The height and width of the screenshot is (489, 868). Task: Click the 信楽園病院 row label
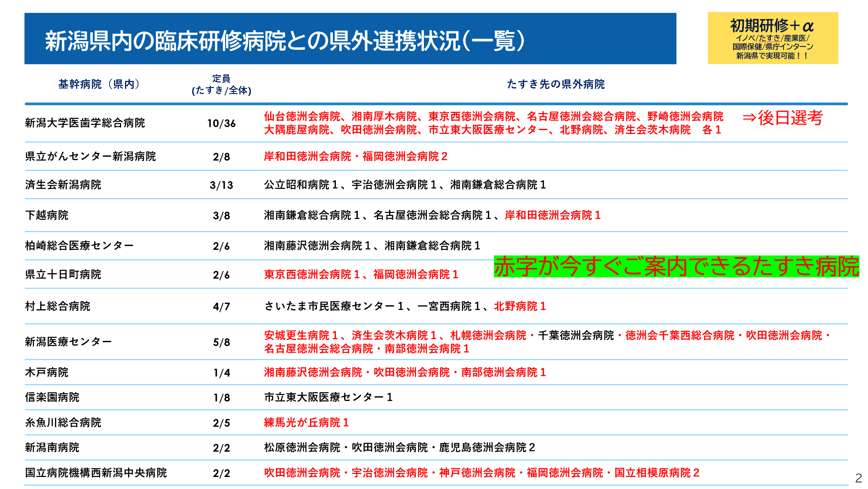pyautogui.click(x=52, y=398)
